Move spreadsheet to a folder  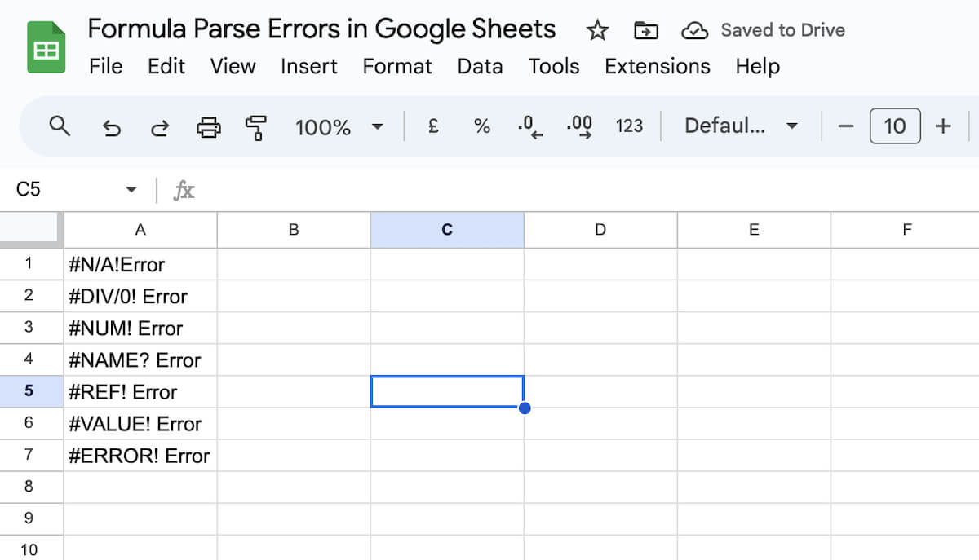coord(645,29)
